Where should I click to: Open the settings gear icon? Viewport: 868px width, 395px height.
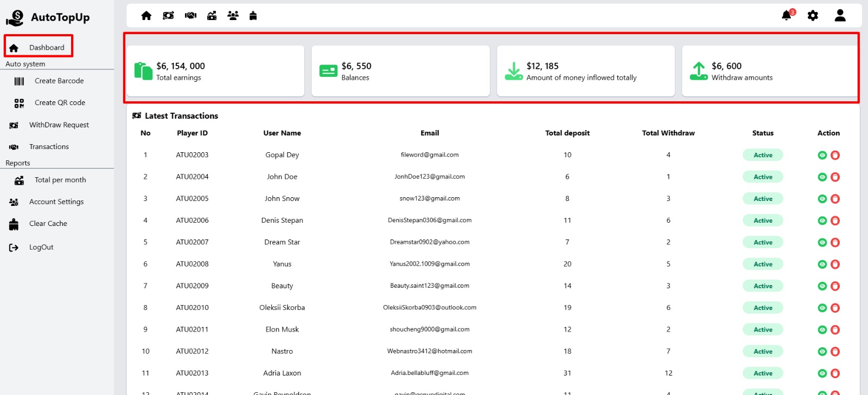pos(813,16)
